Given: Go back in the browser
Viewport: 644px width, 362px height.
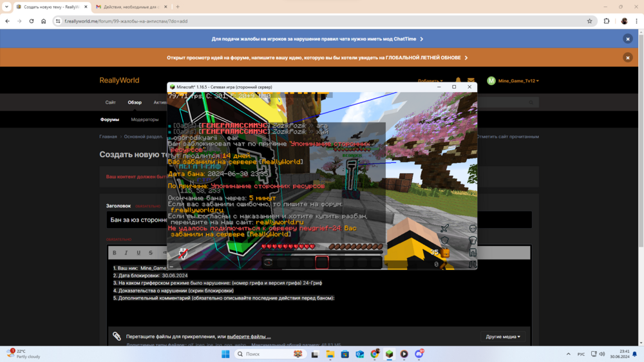Looking at the screenshot, I should [x=7, y=21].
